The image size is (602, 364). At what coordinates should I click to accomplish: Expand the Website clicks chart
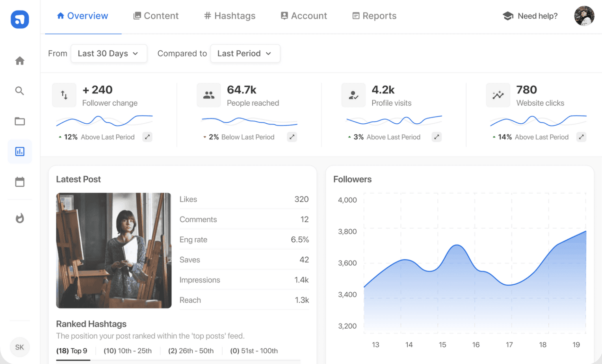[581, 137]
